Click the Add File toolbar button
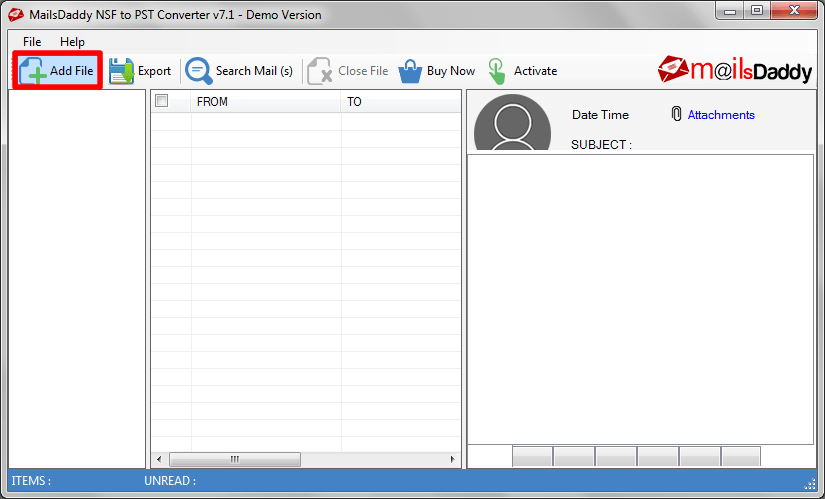 pos(57,71)
